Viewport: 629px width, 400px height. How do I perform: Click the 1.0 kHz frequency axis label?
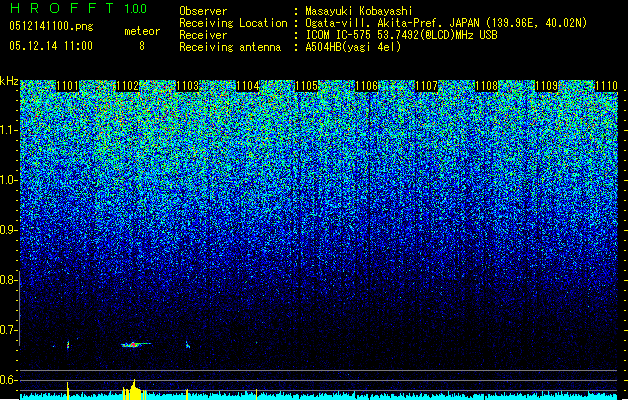8,180
